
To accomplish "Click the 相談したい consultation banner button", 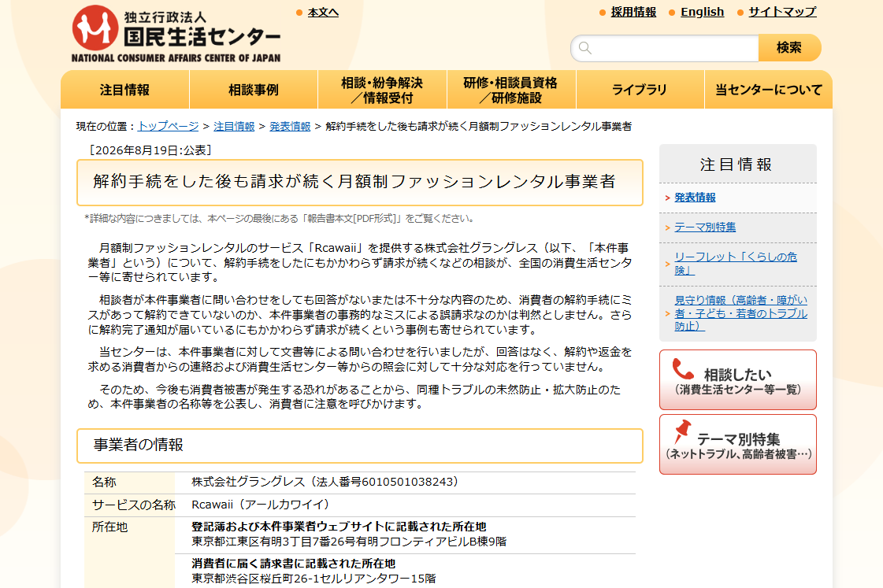I will point(738,380).
